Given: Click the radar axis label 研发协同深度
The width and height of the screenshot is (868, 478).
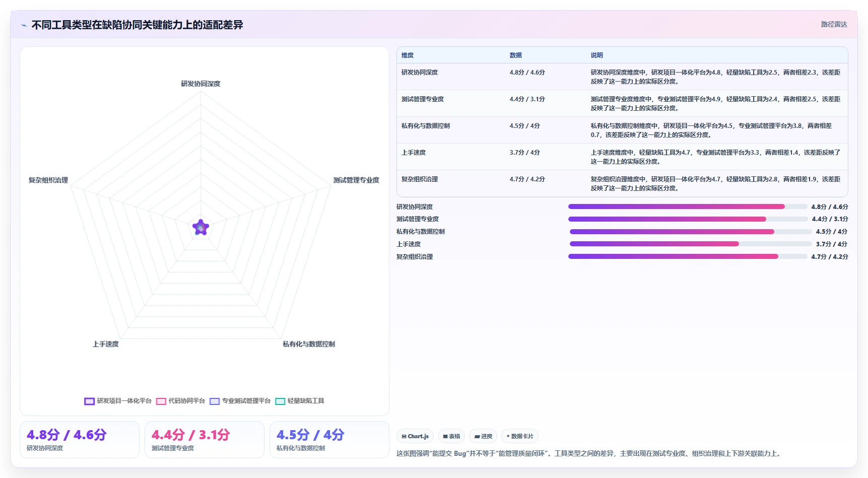Looking at the screenshot, I should click(x=201, y=84).
